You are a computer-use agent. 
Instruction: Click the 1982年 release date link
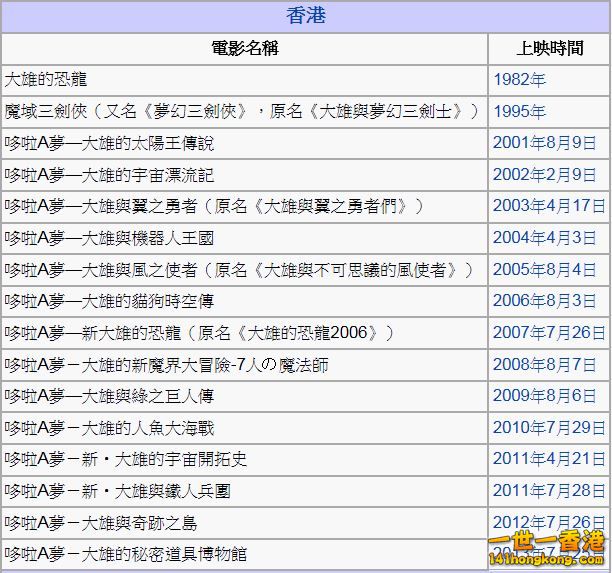coord(519,79)
